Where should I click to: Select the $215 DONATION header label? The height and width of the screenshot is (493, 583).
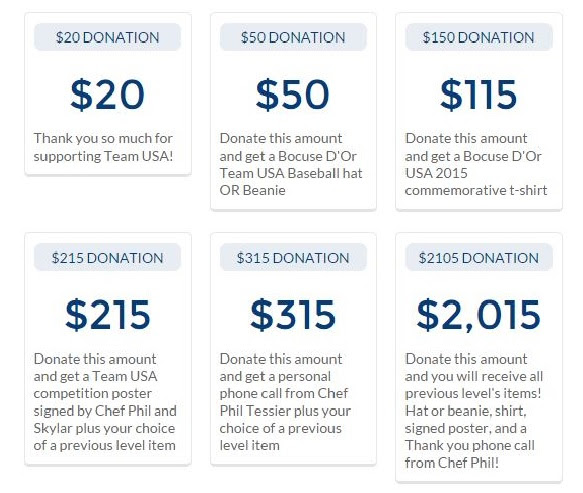tap(107, 257)
